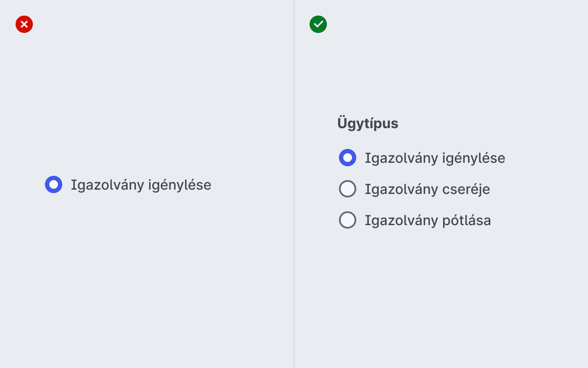588x368 pixels.
Task: Select Igazolvány igénylése radio under Ügytípus
Action: click(x=348, y=158)
